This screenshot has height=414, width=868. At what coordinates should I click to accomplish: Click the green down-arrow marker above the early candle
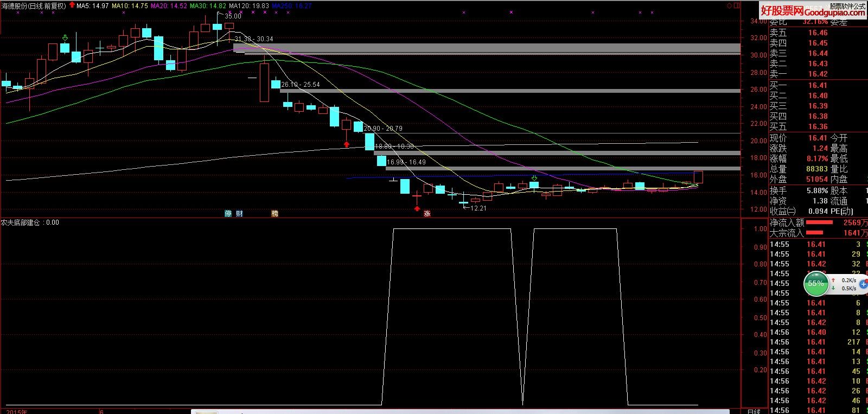click(65, 38)
